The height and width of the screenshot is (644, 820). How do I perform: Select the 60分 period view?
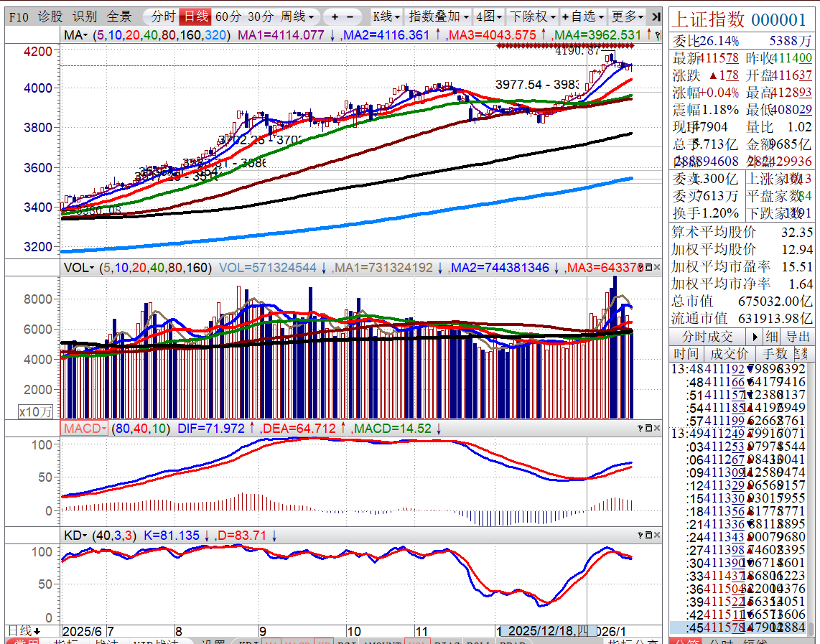[228, 17]
